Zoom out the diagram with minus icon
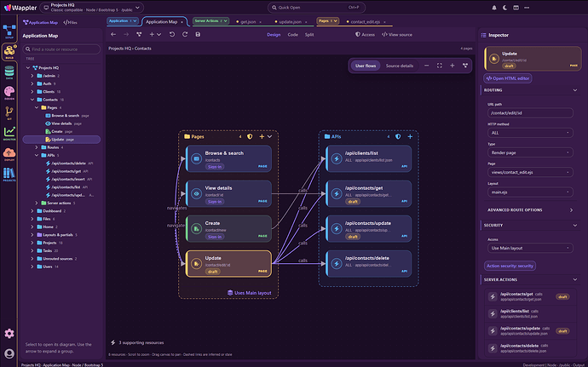Viewport: 588px width, 367px height. pyautogui.click(x=427, y=66)
